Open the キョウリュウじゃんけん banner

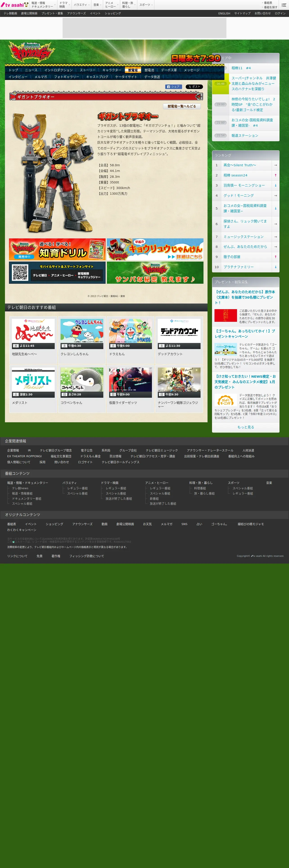155,249
